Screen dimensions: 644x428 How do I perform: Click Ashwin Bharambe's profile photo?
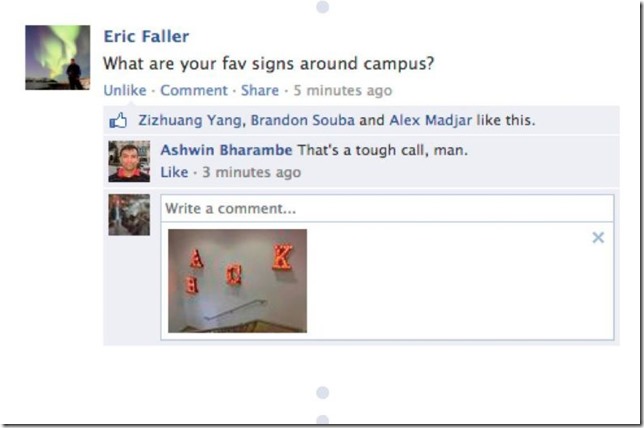129,162
